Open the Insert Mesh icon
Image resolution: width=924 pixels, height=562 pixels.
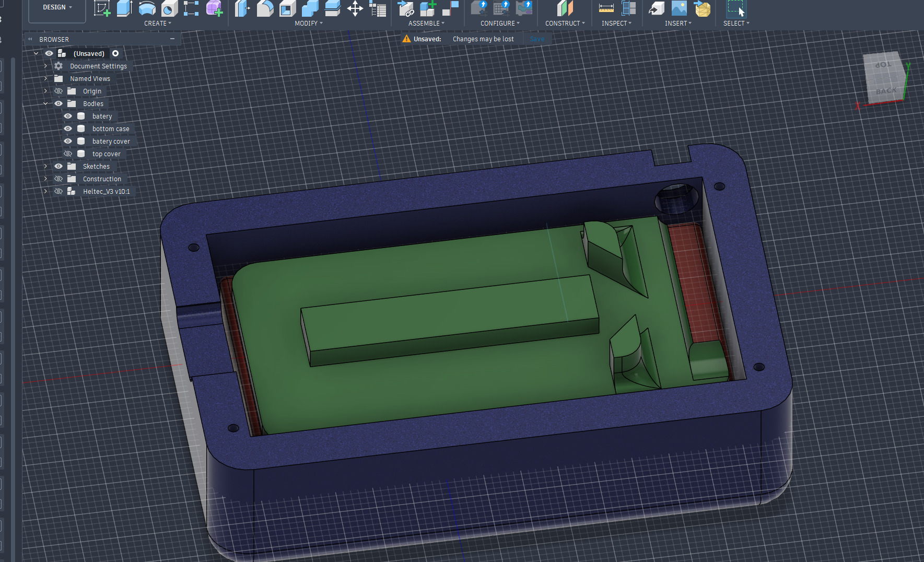click(x=702, y=8)
